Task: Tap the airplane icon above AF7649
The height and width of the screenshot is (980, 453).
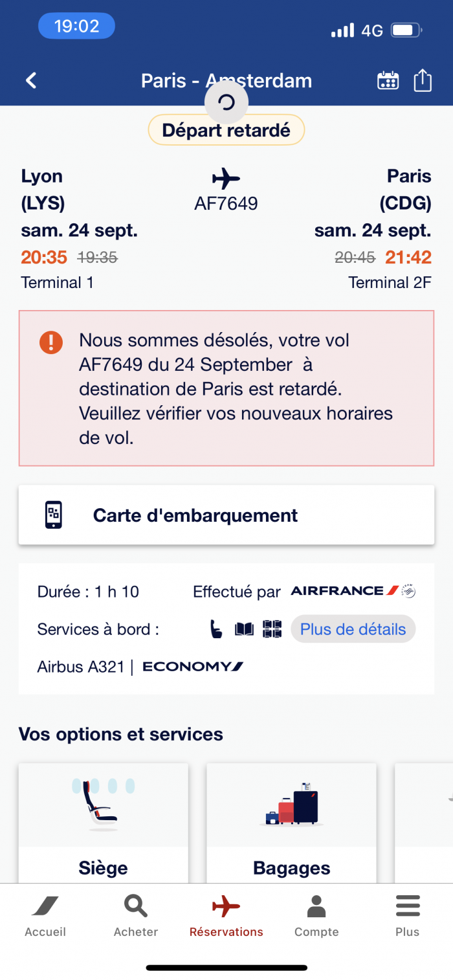Action: click(x=226, y=178)
